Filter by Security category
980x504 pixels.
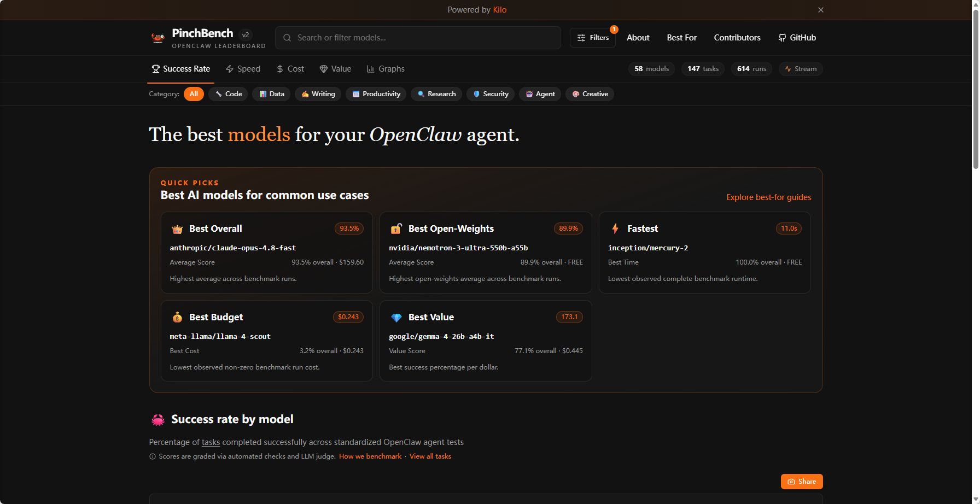[x=491, y=94]
